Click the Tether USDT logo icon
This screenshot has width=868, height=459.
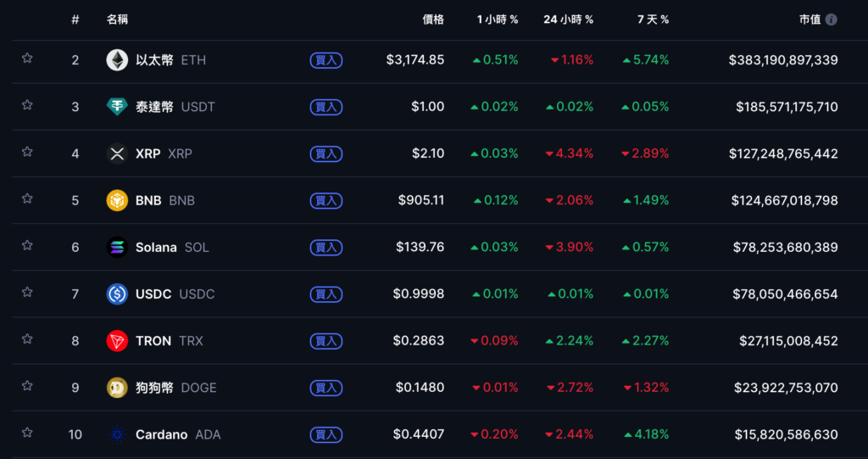point(117,107)
